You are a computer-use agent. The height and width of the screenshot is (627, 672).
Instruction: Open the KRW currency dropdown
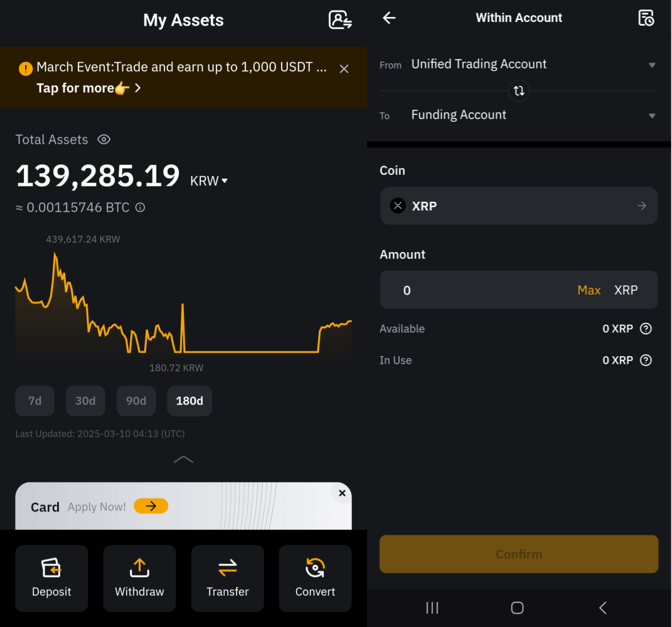click(x=208, y=181)
